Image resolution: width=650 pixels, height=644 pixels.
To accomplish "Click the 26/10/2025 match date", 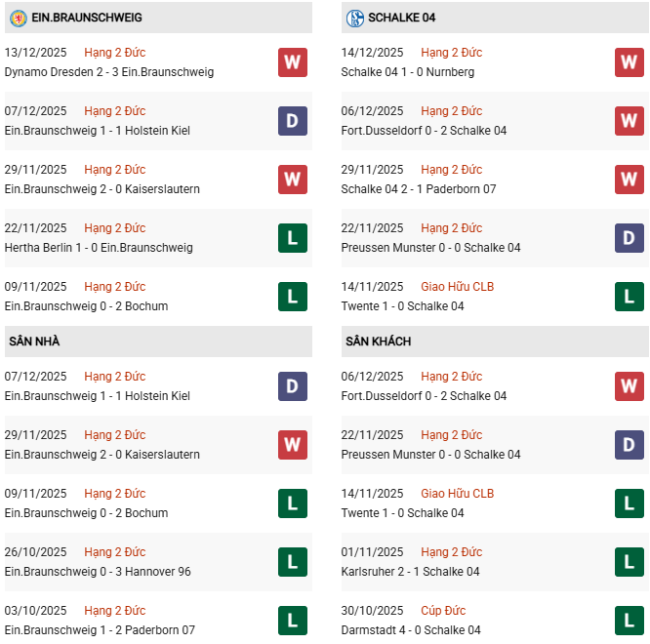I will pos(36,552).
